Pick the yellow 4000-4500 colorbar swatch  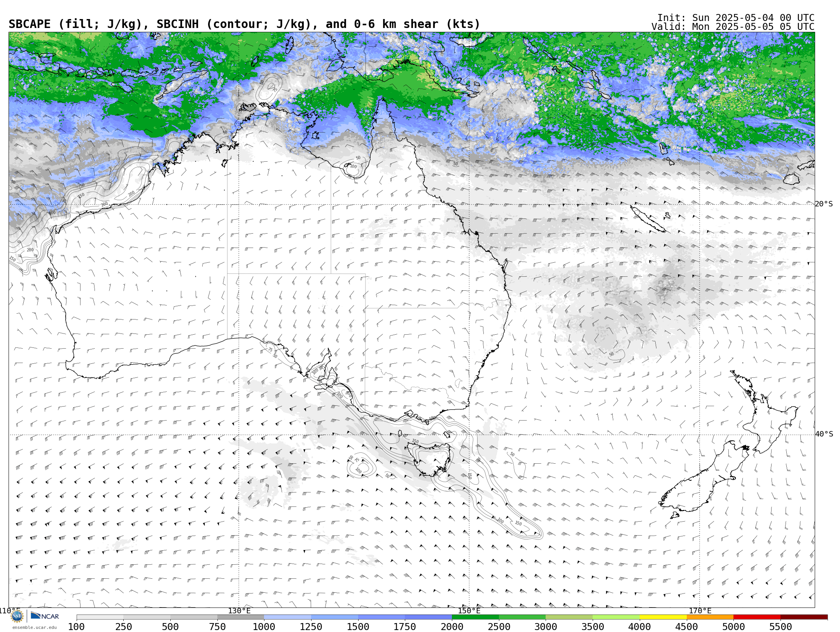663,617
